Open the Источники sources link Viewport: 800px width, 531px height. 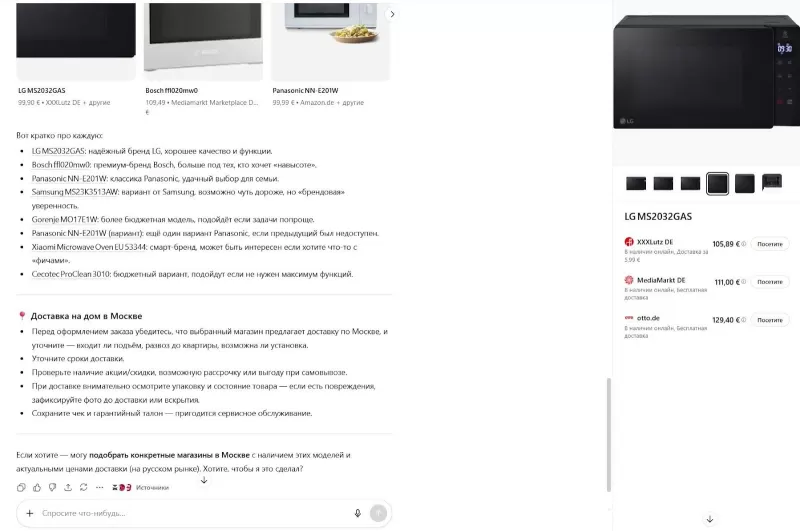pyautogui.click(x=152, y=488)
